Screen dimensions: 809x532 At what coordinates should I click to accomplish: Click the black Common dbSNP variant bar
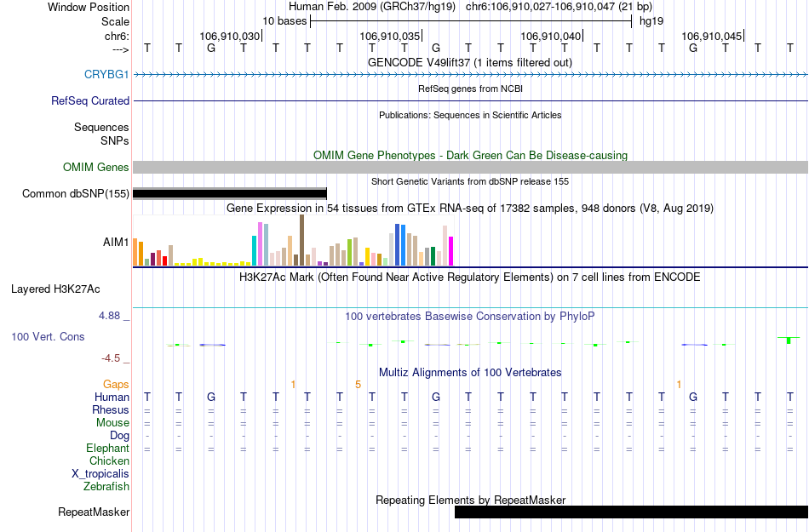point(230,194)
